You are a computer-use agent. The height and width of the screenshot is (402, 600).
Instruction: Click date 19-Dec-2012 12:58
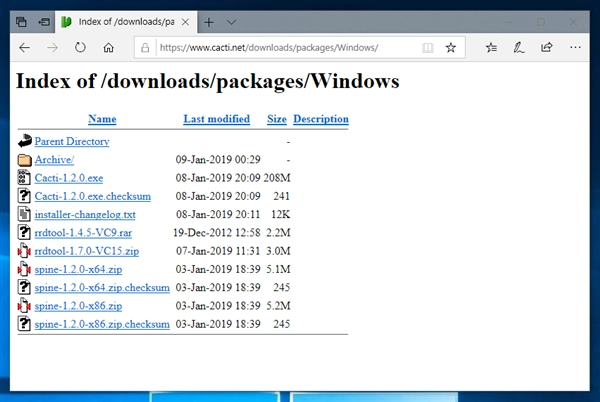(x=217, y=233)
